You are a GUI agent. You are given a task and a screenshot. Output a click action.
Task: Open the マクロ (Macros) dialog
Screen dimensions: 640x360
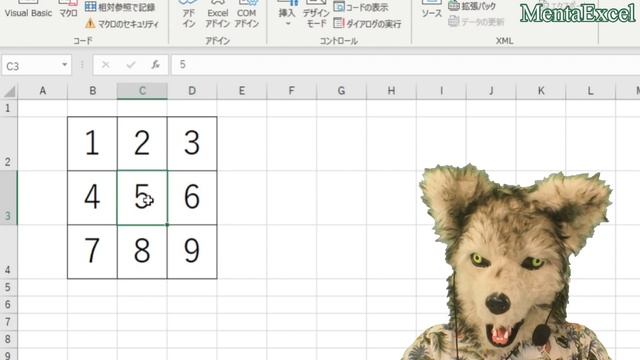pyautogui.click(x=68, y=10)
